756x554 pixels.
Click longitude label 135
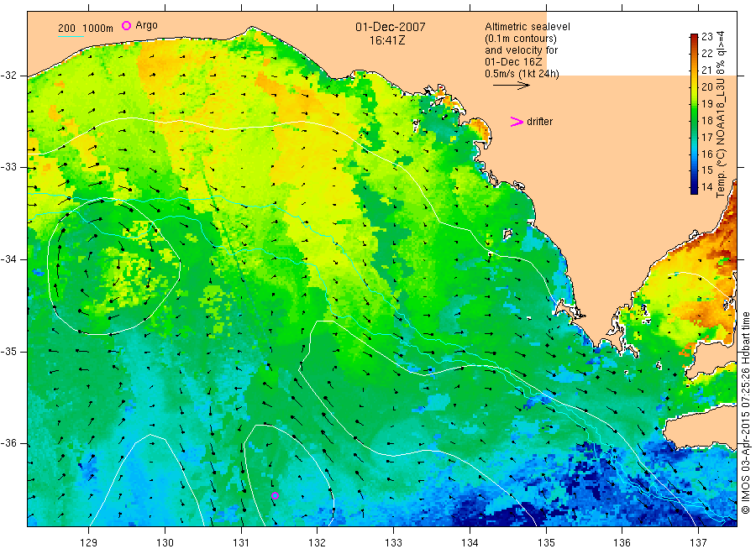(546, 543)
